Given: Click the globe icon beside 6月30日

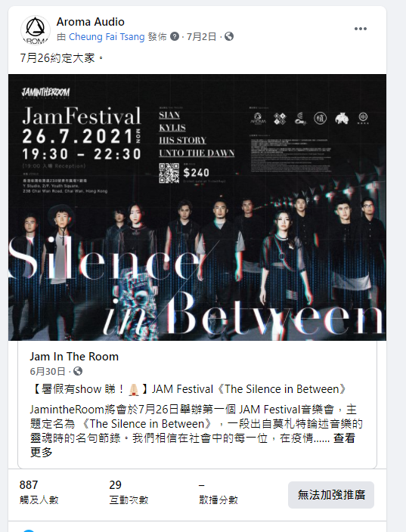Looking at the screenshot, I should 78,371.
